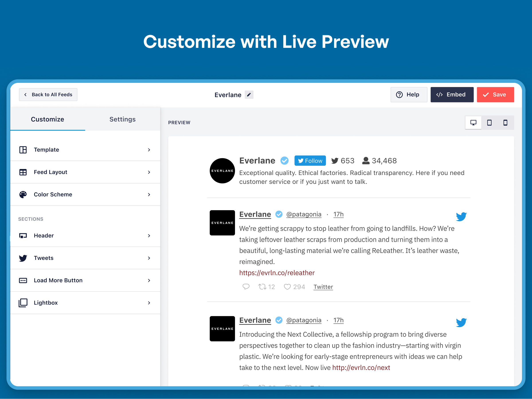Click the Tweets section bird icon
Viewport: 532px width, 399px height.
(23, 258)
